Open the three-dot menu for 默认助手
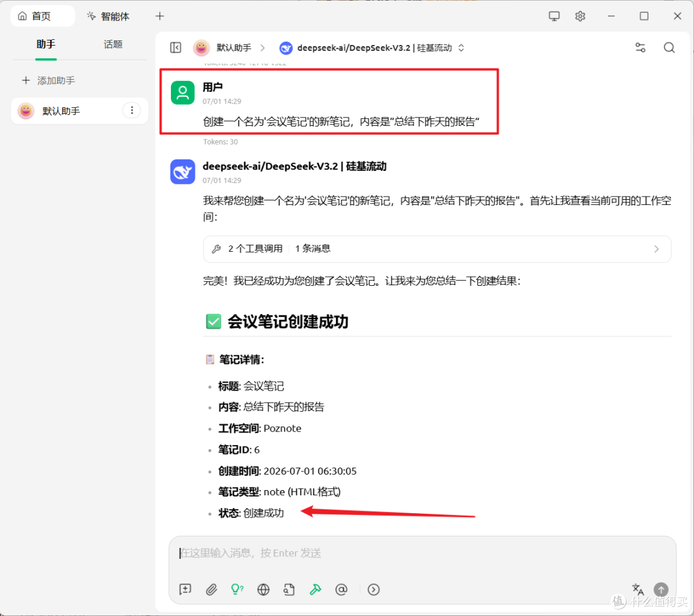The image size is (694, 616). (x=132, y=110)
